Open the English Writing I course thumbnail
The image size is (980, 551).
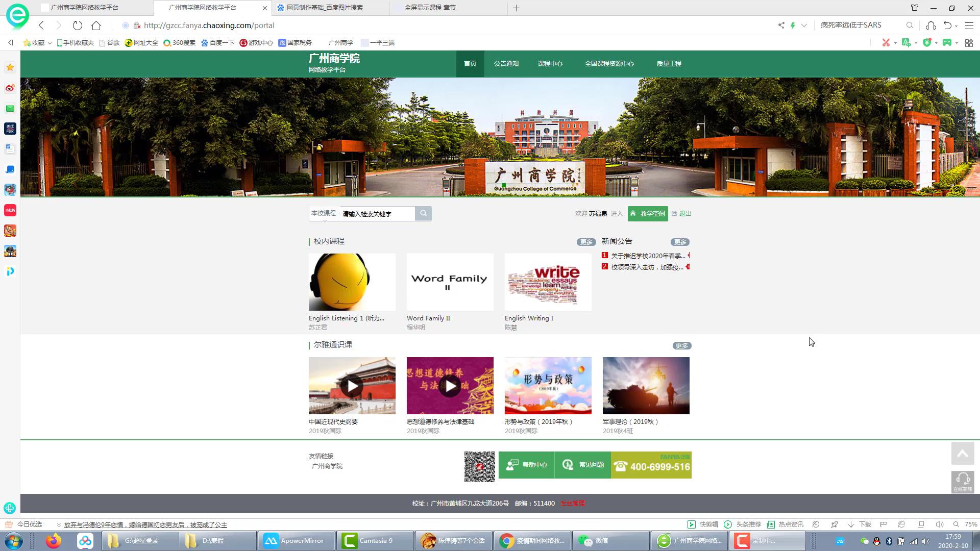548,282
